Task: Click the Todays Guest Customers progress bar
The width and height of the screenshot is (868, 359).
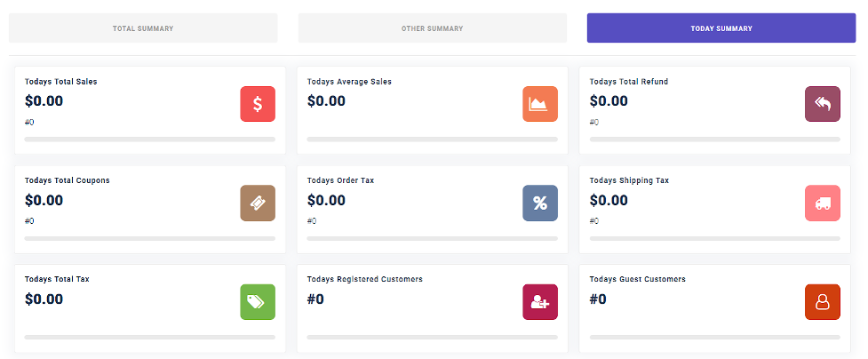Action: 714,337
